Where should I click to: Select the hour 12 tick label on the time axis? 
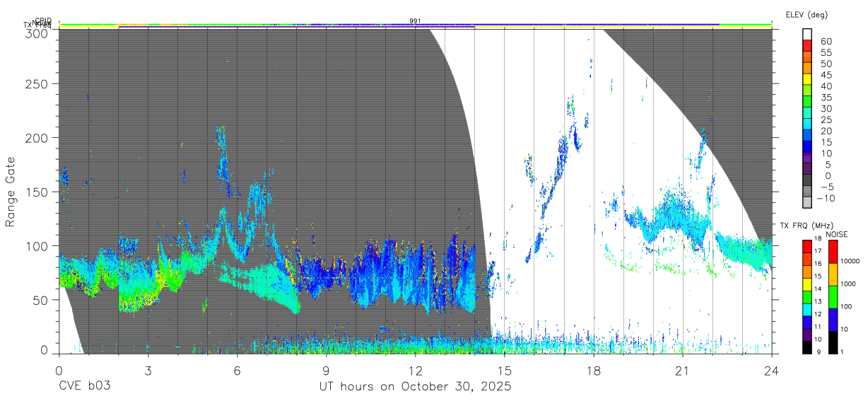coord(415,371)
